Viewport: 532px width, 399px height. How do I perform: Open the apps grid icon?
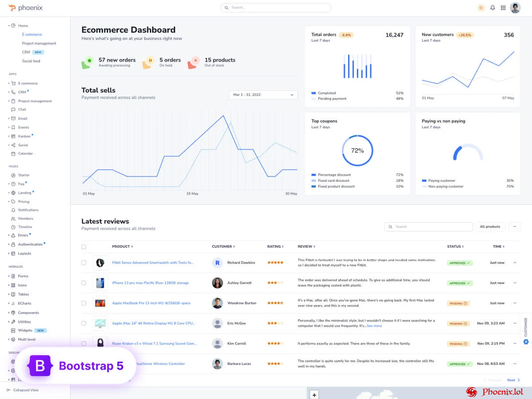click(503, 8)
